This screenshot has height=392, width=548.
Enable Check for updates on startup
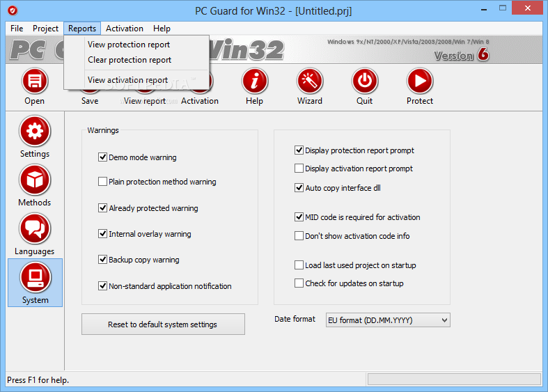(299, 283)
